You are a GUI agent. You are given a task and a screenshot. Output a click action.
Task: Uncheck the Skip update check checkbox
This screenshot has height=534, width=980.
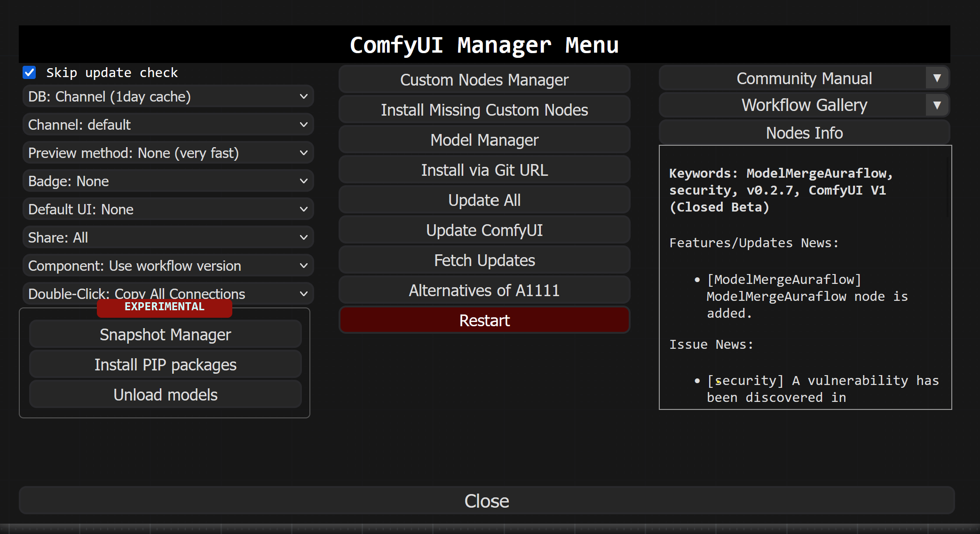click(30, 72)
